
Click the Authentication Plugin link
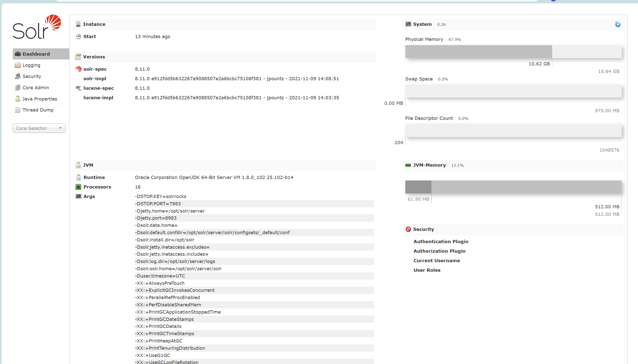(440, 241)
